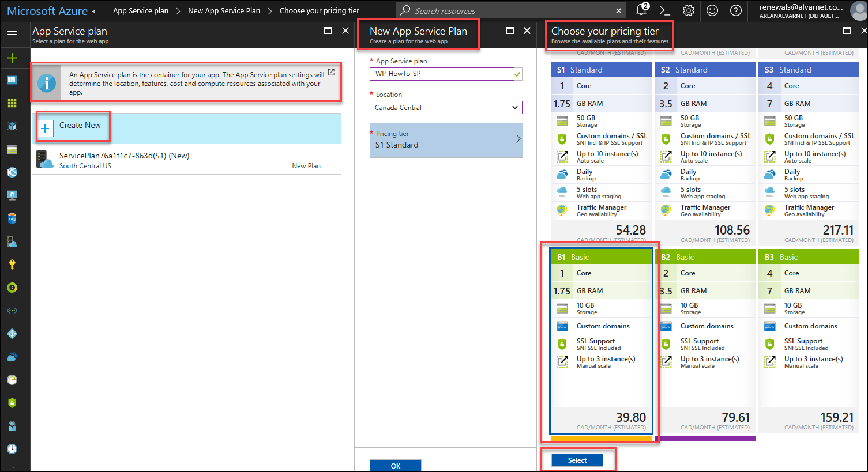Click the OK button
Viewport: 868px width, 472px height.
tap(396, 466)
